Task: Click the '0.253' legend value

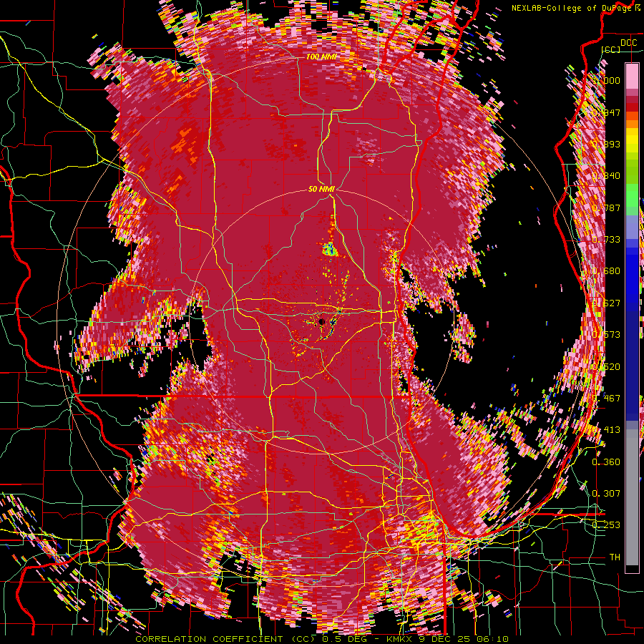Action: pyautogui.click(x=606, y=525)
